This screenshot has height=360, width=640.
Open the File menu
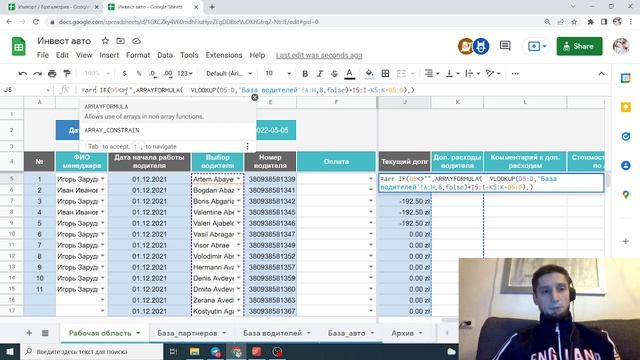pyautogui.click(x=42, y=55)
